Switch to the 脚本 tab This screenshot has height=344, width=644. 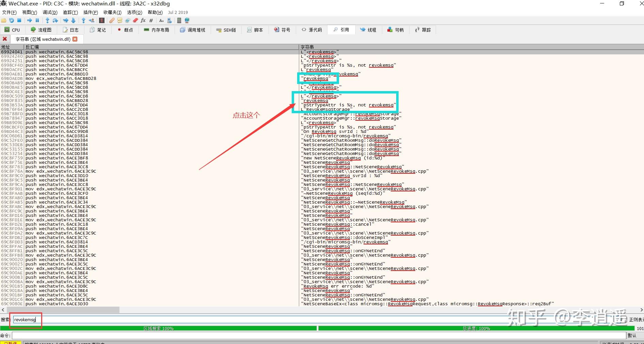pos(255,30)
